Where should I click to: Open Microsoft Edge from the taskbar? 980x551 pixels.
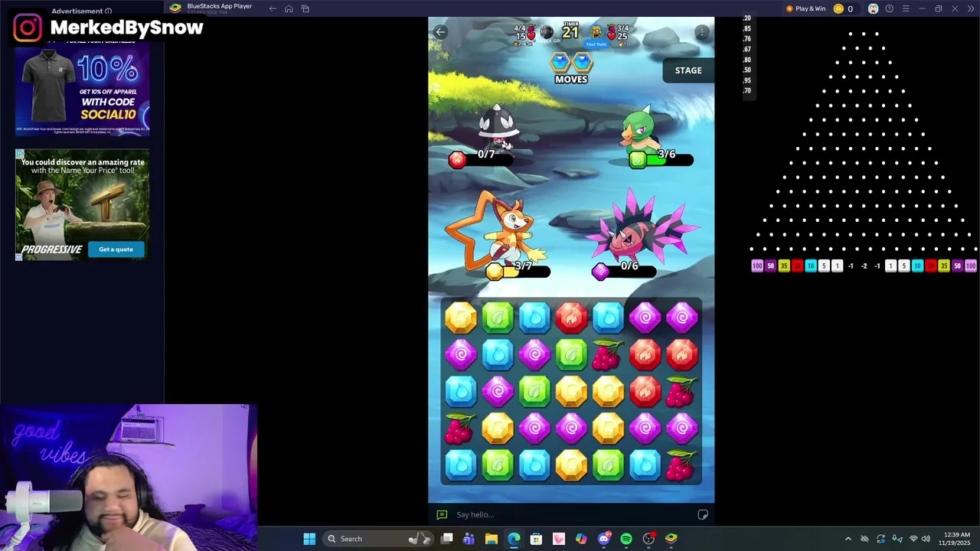(514, 539)
